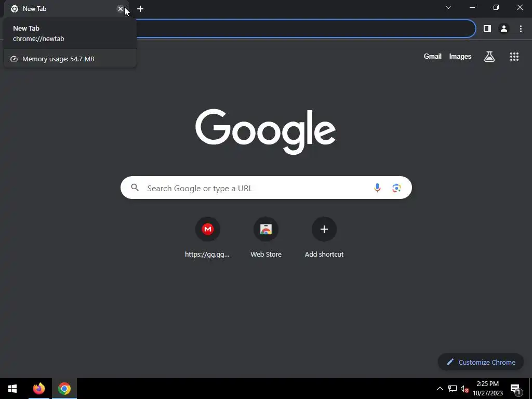Screen dimensions: 532x399
Task: Click the Customize Chrome button
Action: click(481, 362)
